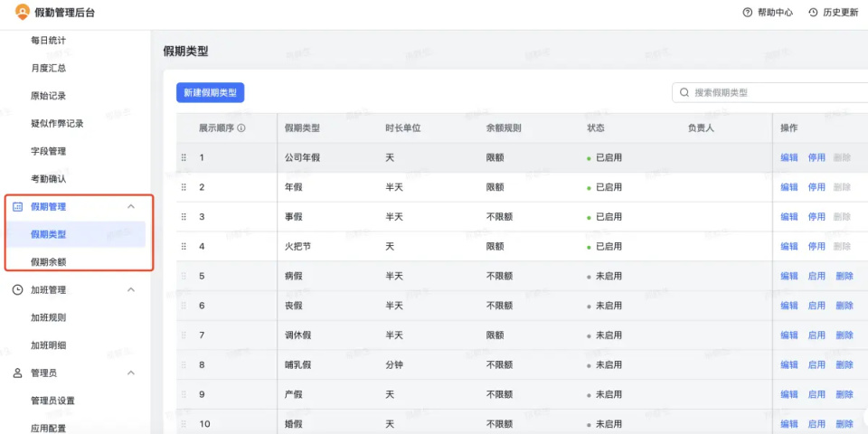This screenshot has height=434, width=868.
Task: Click the drag handle of the 火把节 row
Action: pos(184,246)
